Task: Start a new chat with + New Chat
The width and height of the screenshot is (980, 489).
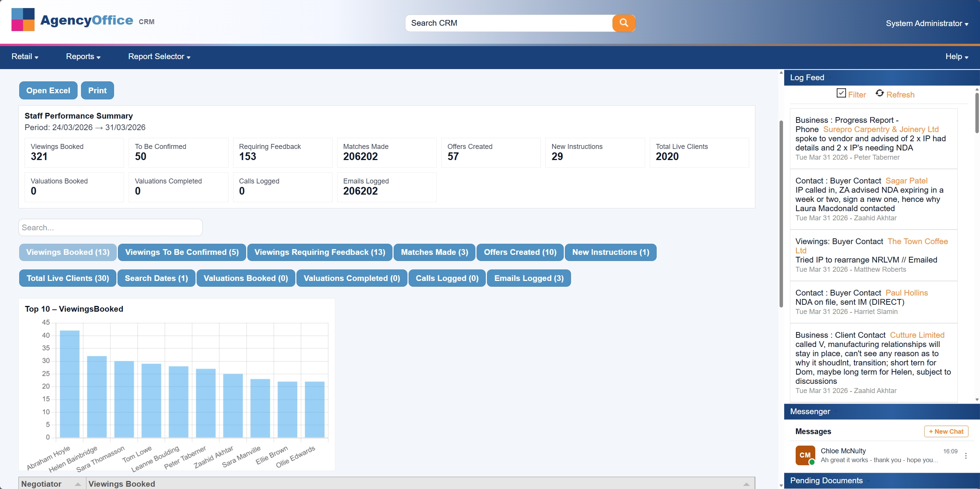Action: pos(946,431)
